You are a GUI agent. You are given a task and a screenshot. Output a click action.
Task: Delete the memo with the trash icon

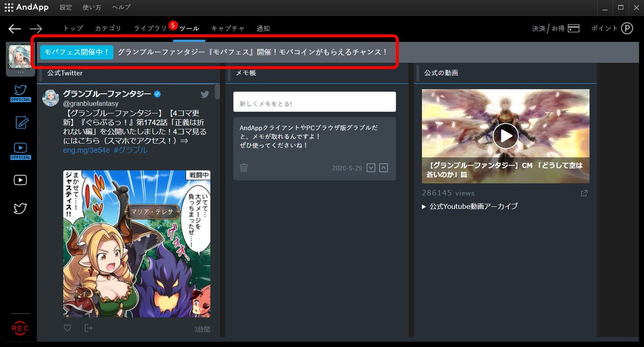click(244, 168)
